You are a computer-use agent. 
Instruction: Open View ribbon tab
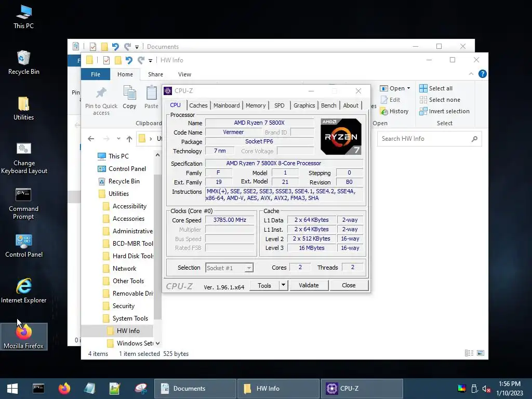pos(184,74)
